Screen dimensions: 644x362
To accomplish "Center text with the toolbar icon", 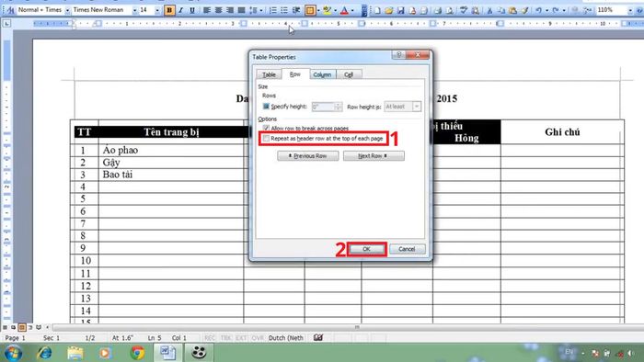I will [219, 10].
